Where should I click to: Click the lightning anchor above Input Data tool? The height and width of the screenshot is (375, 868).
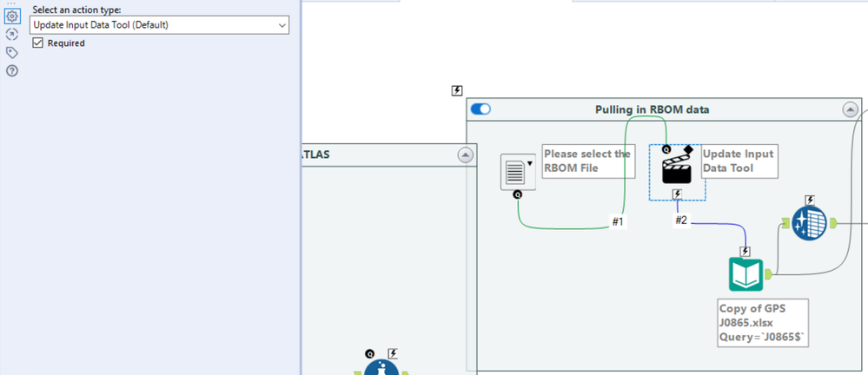(x=745, y=252)
